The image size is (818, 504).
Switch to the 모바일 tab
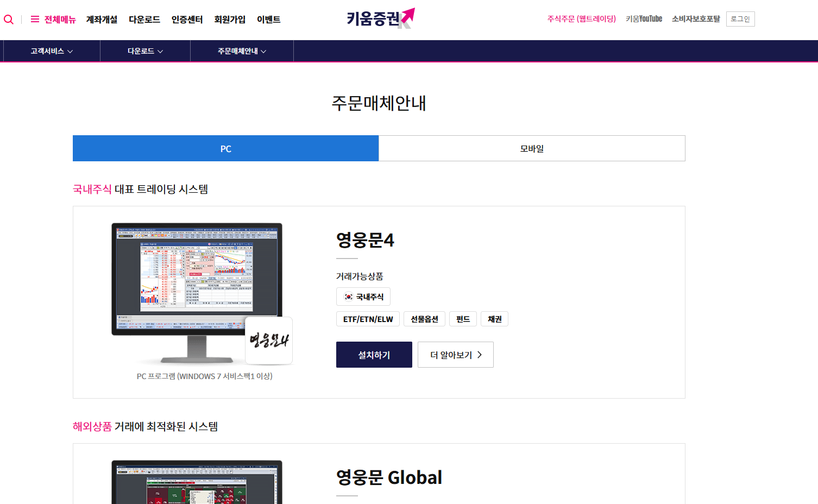(532, 148)
